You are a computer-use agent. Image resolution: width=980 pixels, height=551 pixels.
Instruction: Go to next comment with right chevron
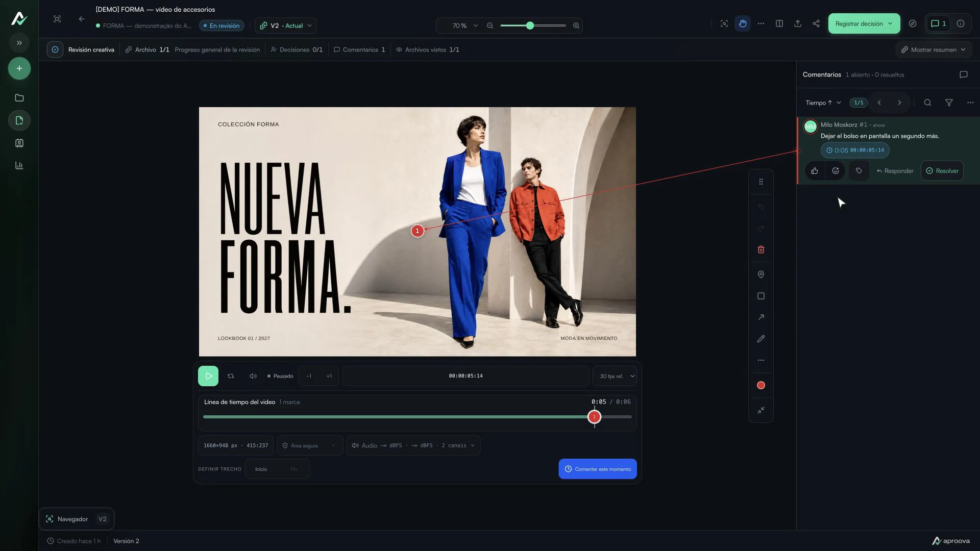coord(899,103)
